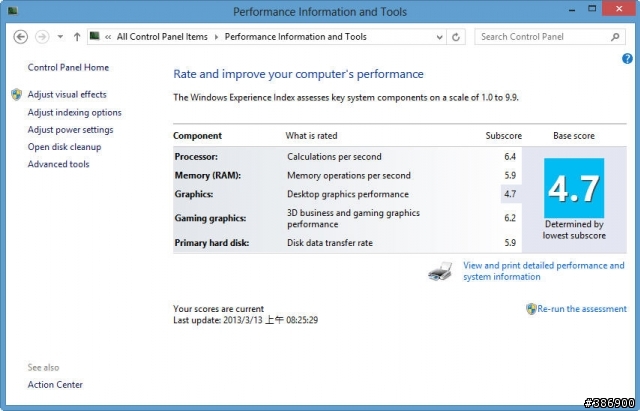Open Adjust visual effects
The image size is (640, 411).
[67, 94]
